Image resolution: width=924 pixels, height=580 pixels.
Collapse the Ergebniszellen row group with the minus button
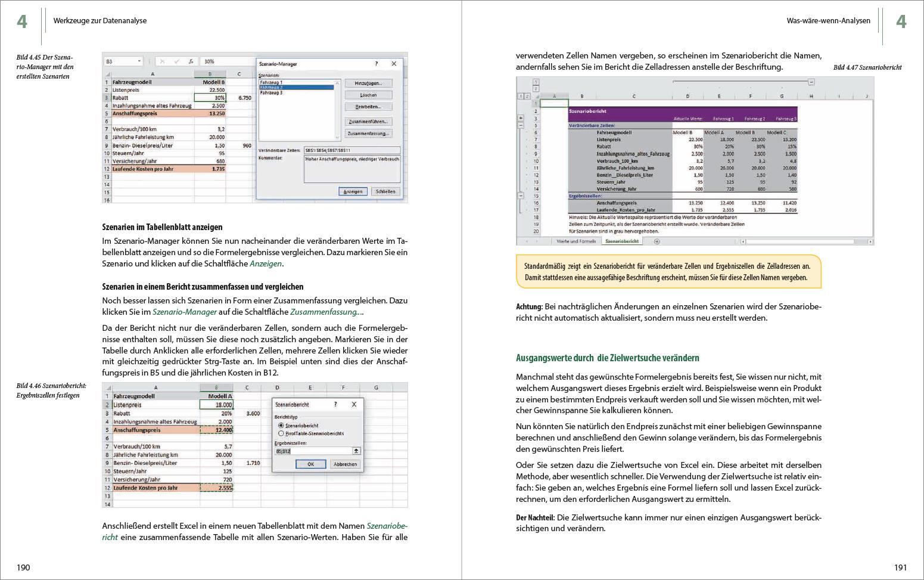pyautogui.click(x=521, y=194)
